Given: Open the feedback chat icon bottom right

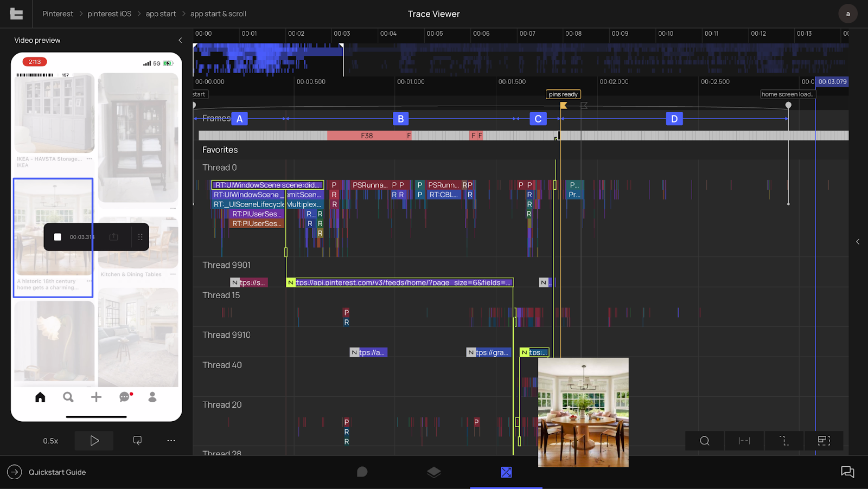Looking at the screenshot, I should [x=847, y=472].
